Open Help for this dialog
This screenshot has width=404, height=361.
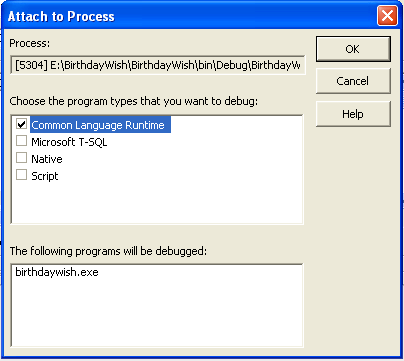coord(353,114)
